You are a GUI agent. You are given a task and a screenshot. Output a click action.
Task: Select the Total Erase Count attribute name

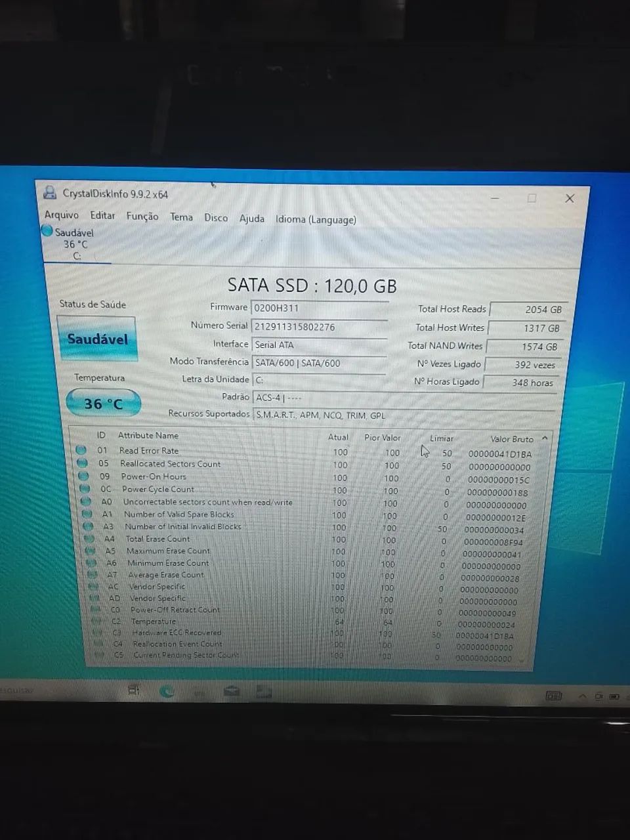tap(157, 539)
